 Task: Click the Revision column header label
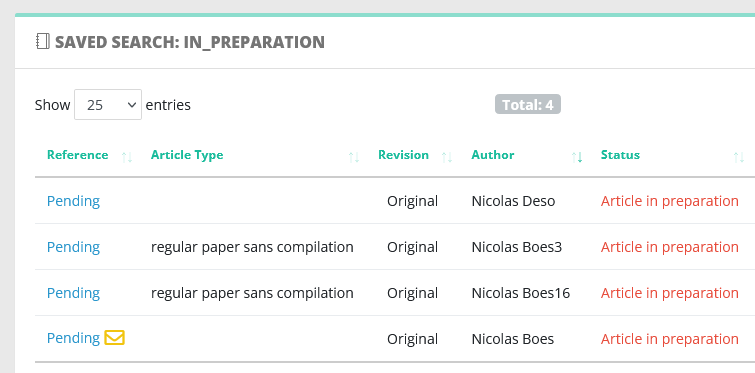point(403,155)
